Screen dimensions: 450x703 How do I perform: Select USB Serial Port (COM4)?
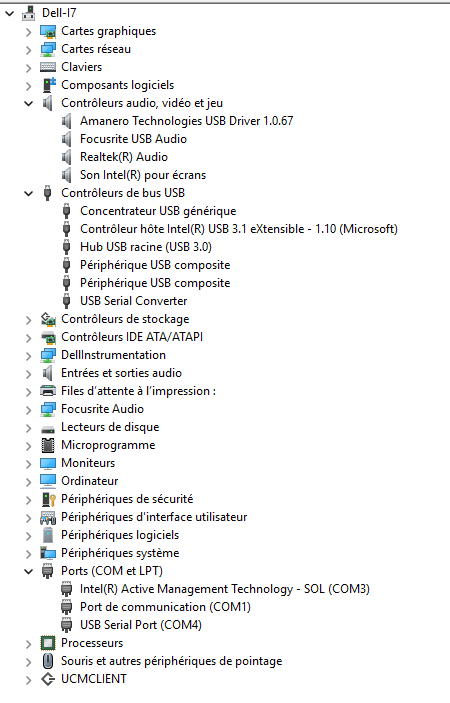pyautogui.click(x=141, y=625)
